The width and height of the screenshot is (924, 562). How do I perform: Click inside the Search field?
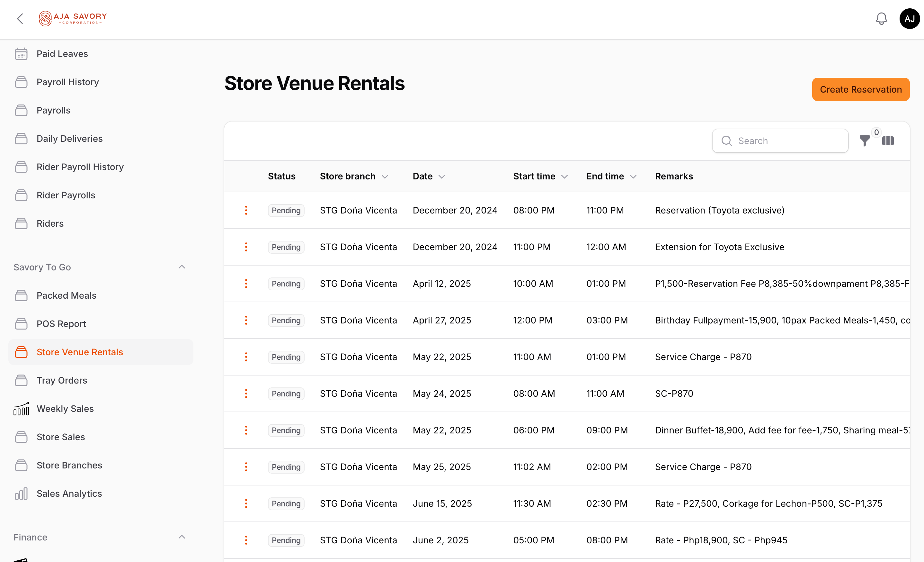click(780, 141)
